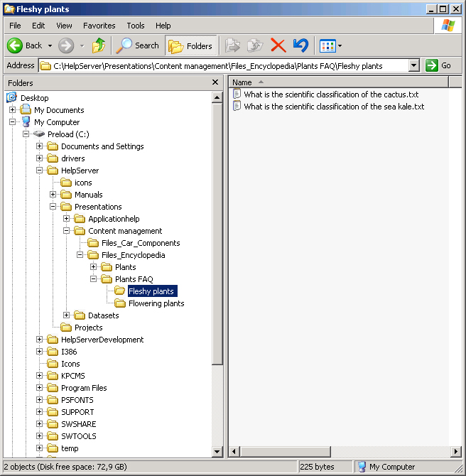Open the File menu
The width and height of the screenshot is (466, 476).
point(15,26)
